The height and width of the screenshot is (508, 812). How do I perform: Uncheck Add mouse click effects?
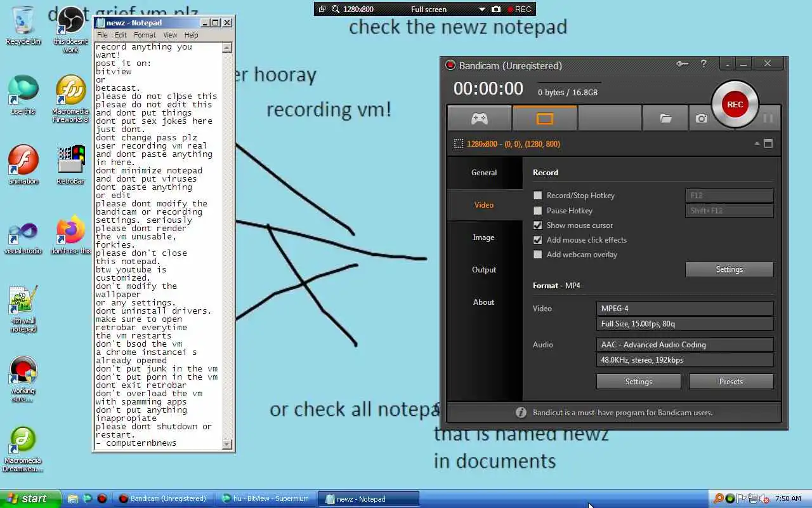coord(538,239)
